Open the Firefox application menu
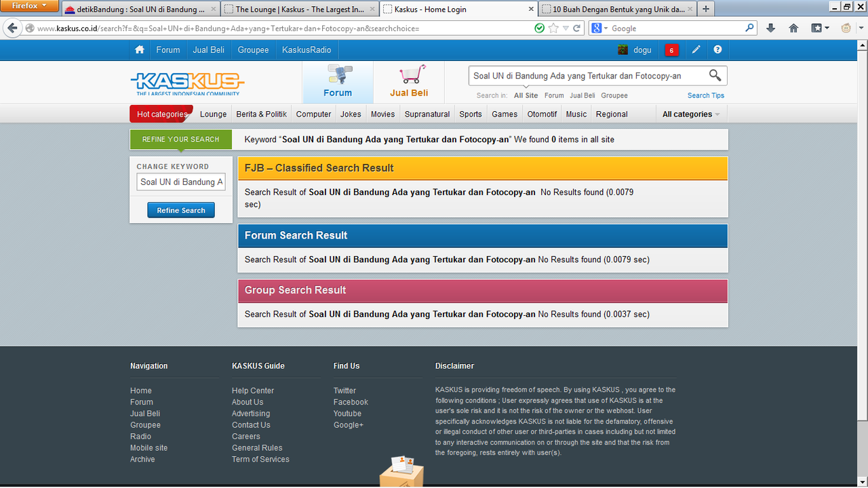The width and height of the screenshot is (868, 488). [x=30, y=6]
